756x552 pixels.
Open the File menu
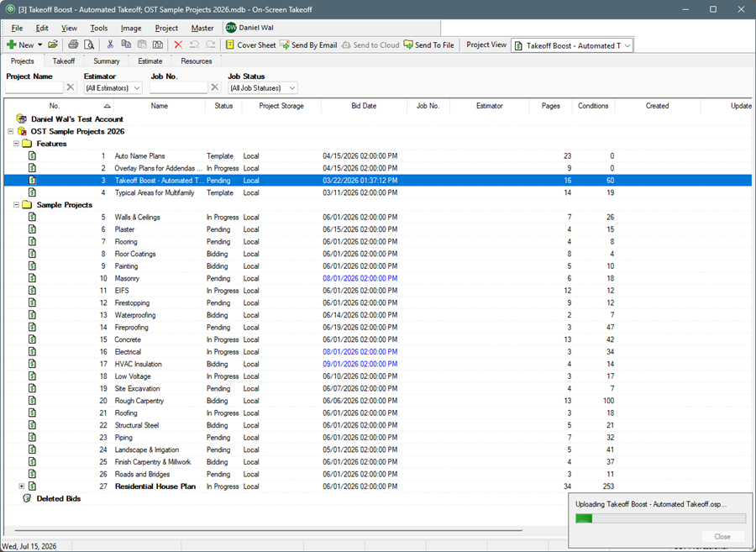[17, 28]
